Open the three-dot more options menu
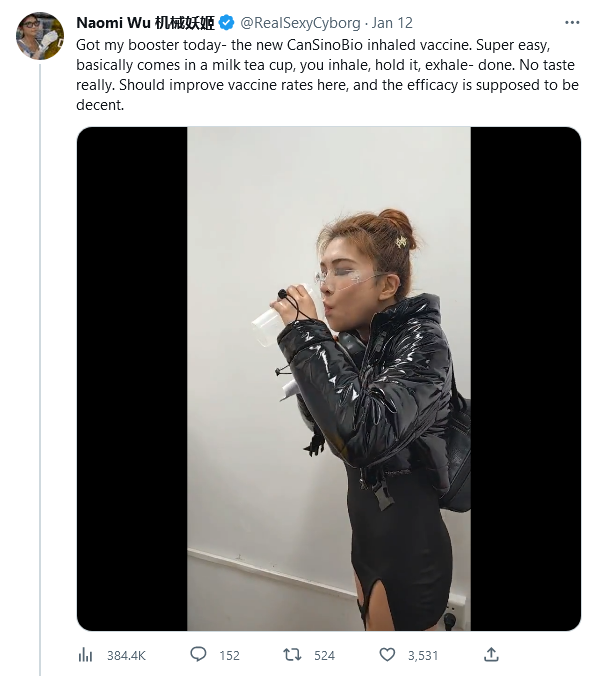Image resolution: width=598 pixels, height=676 pixels. tap(572, 22)
